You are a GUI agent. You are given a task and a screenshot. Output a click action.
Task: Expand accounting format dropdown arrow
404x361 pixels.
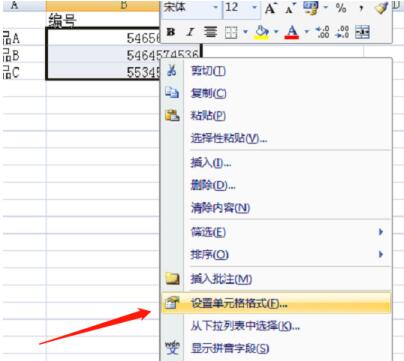tap(326, 8)
